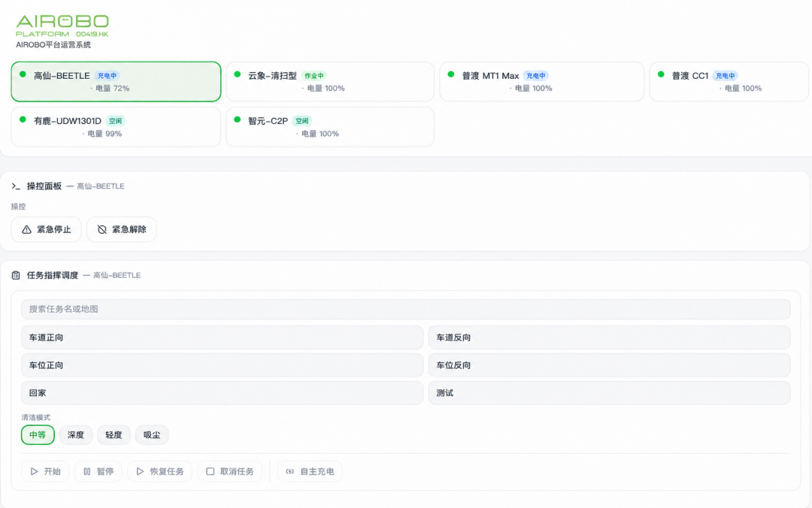Click the 任务指挥调度 section heading

pyautogui.click(x=53, y=275)
